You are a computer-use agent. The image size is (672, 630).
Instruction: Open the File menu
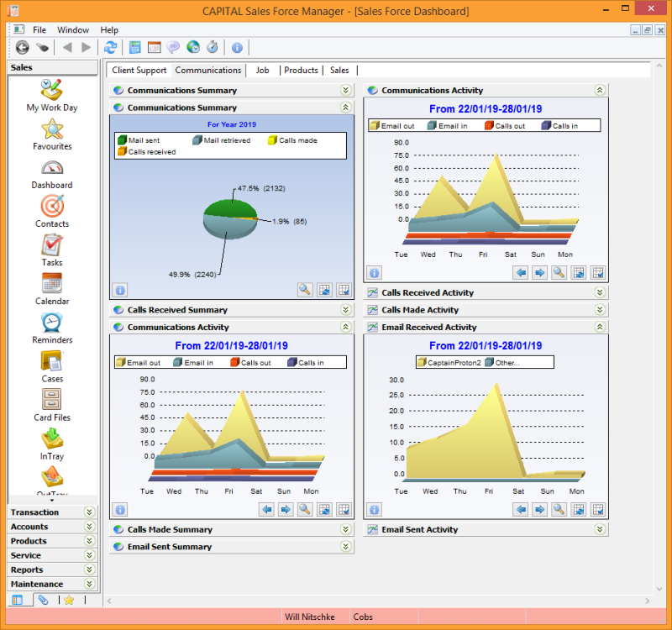pyautogui.click(x=39, y=30)
